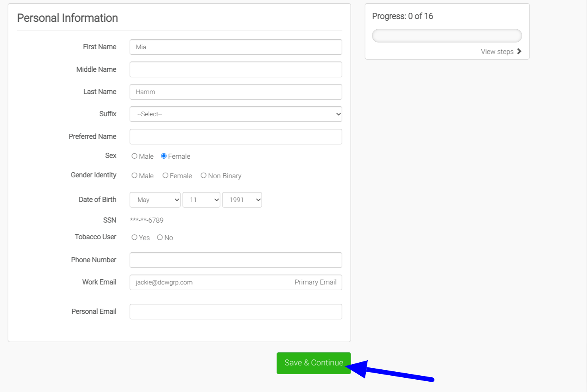The image size is (587, 392).
Task: Select Male for Sex
Action: (x=135, y=156)
